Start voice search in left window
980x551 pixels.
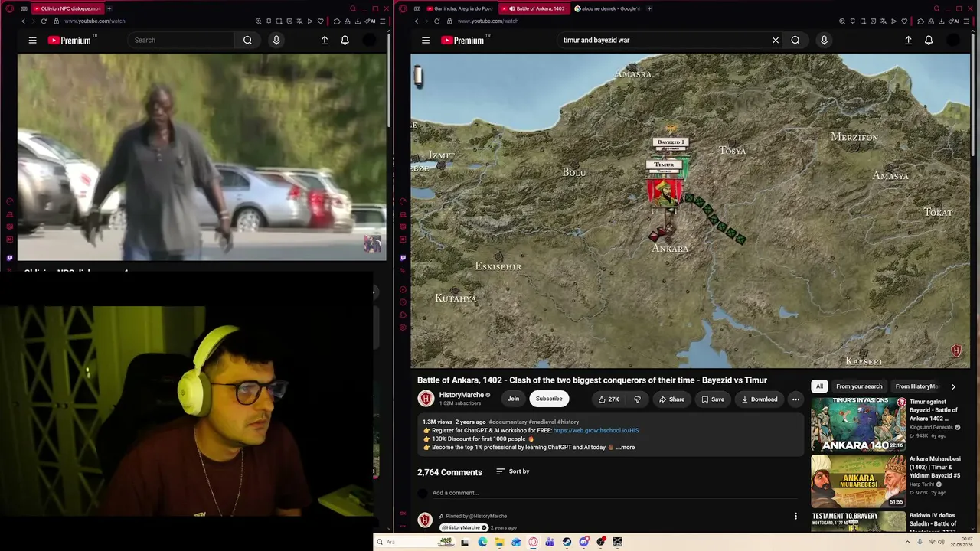tap(276, 41)
